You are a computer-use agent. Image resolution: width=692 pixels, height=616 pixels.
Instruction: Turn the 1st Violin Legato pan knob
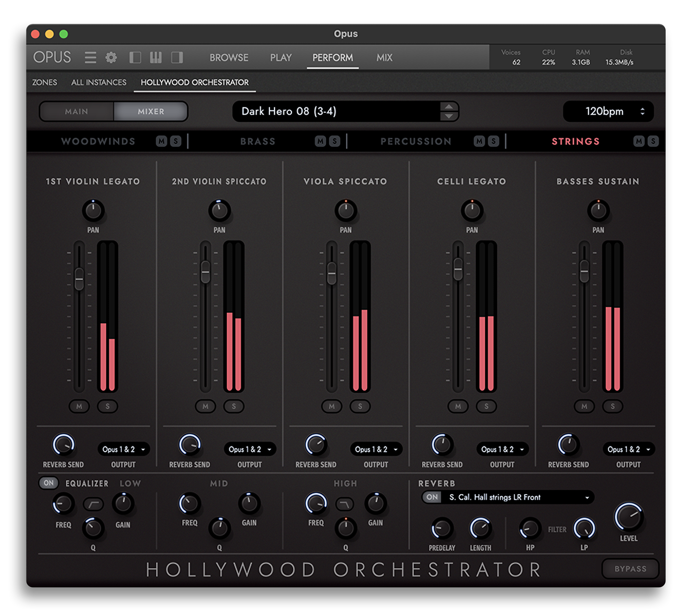pyautogui.click(x=93, y=210)
